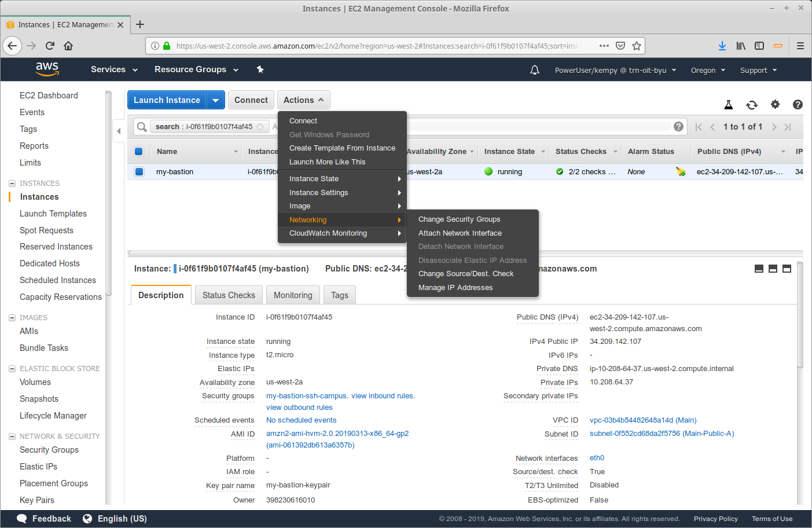Screen dimensions: 812x528
Task: Click the filter help question icon
Action: tap(679, 127)
